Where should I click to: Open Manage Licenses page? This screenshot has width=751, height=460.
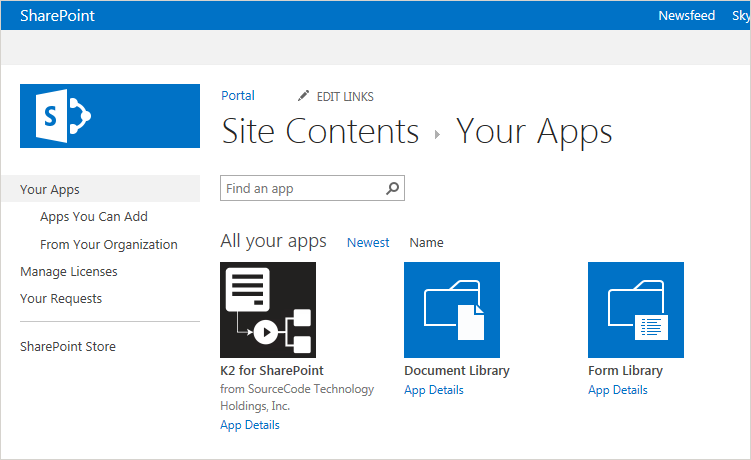click(68, 271)
